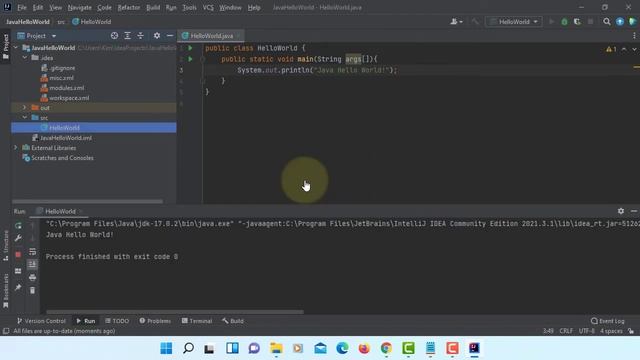Toggle Scroll to End in Run console
640x360 pixels.
tap(32, 264)
